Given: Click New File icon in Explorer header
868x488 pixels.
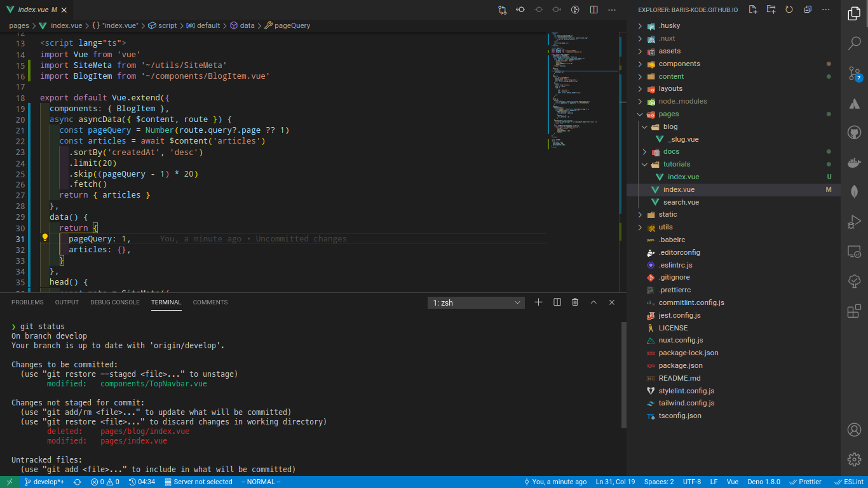Looking at the screenshot, I should point(753,10).
